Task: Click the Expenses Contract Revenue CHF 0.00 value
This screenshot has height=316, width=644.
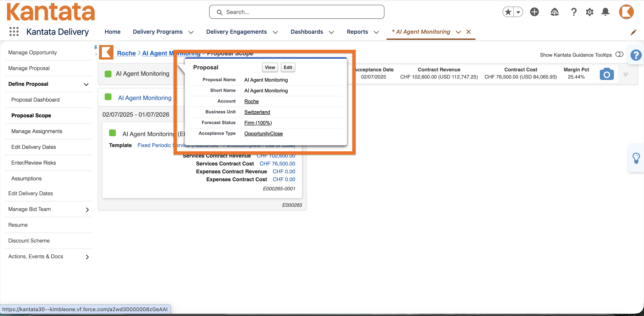Action: click(x=284, y=171)
